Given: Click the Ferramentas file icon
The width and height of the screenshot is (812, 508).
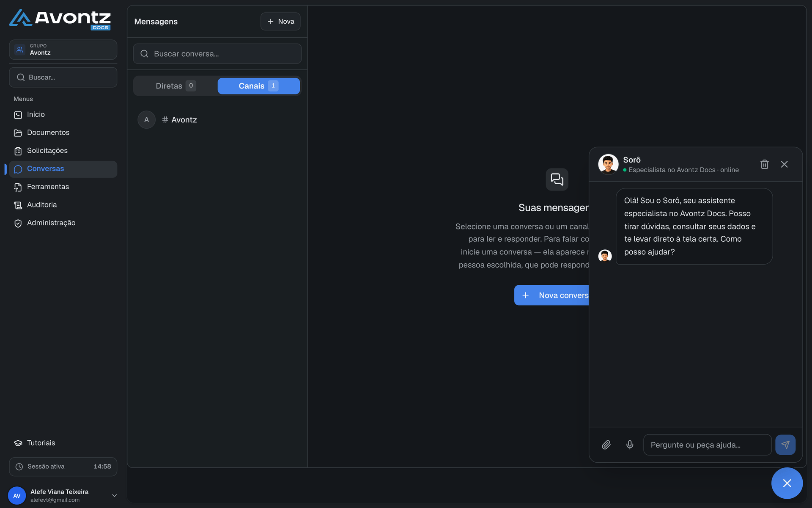Looking at the screenshot, I should [18, 187].
